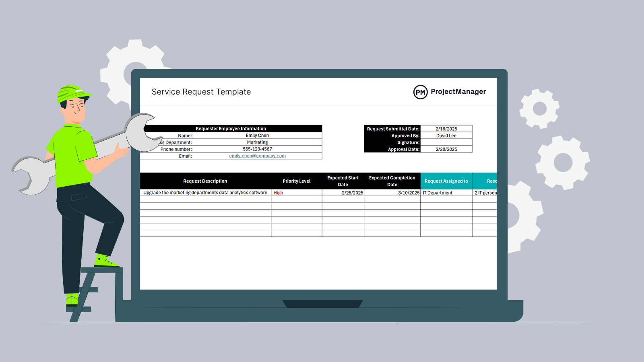Click the 2/20/2025 approval date cell
The image size is (644, 362).
pos(446,149)
